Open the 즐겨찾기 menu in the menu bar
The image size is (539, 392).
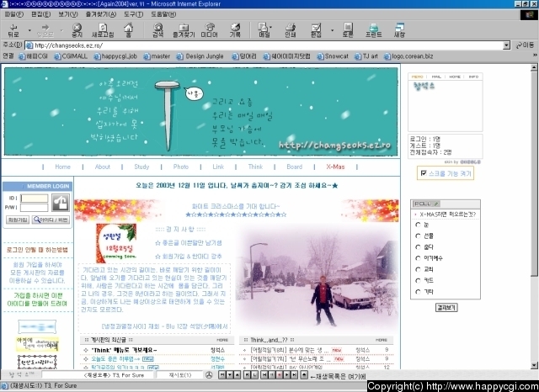tap(101, 14)
